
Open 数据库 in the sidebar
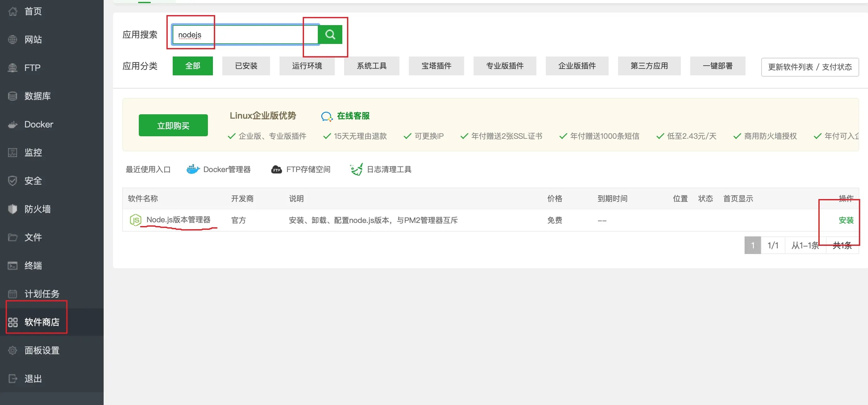click(x=37, y=96)
